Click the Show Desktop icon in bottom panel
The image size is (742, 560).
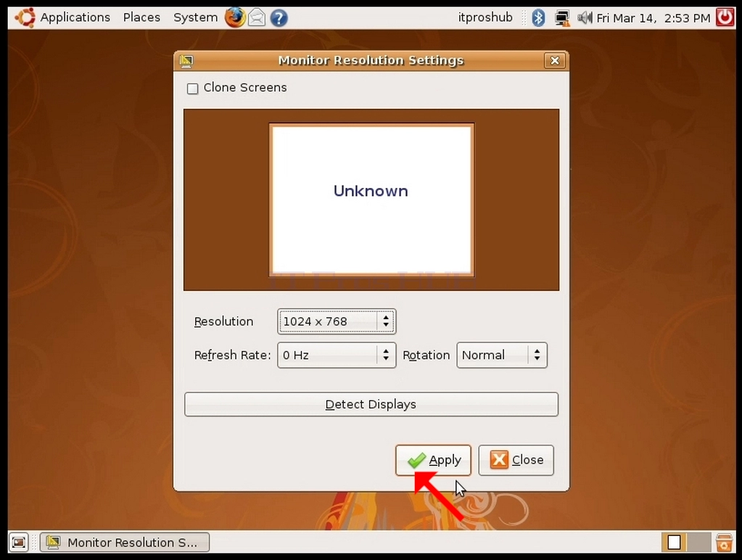point(19,542)
